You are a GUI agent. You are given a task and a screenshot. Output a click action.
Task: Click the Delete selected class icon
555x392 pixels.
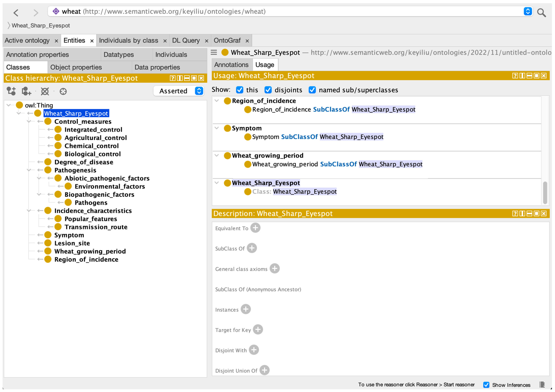[x=45, y=91]
